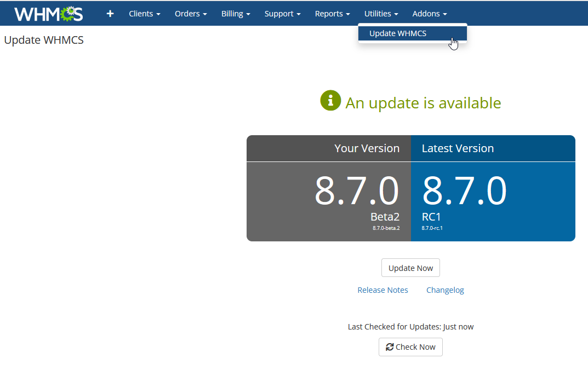Open the Addons dropdown menu
This screenshot has width=588, height=370.
[x=430, y=14]
